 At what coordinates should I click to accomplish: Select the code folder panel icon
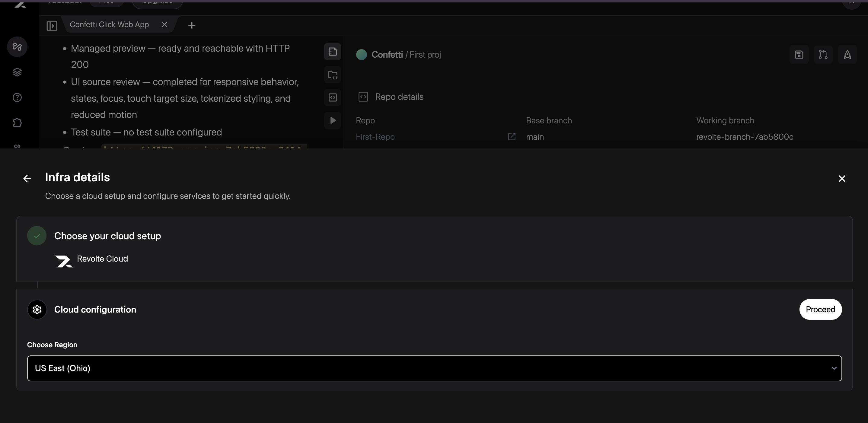(333, 75)
